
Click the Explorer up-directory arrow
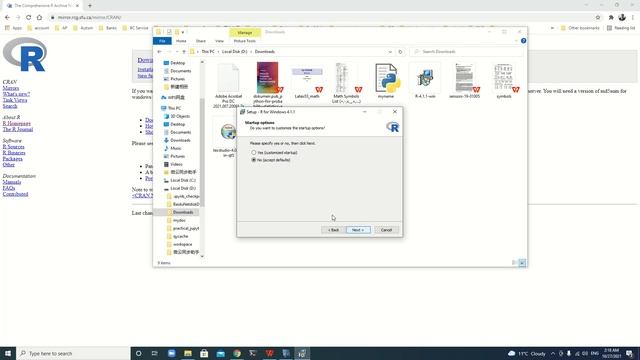tap(184, 52)
